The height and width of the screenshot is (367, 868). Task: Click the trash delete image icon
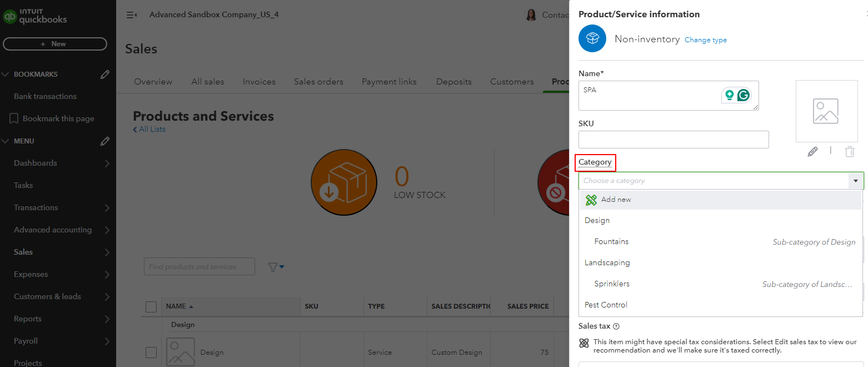pyautogui.click(x=850, y=151)
